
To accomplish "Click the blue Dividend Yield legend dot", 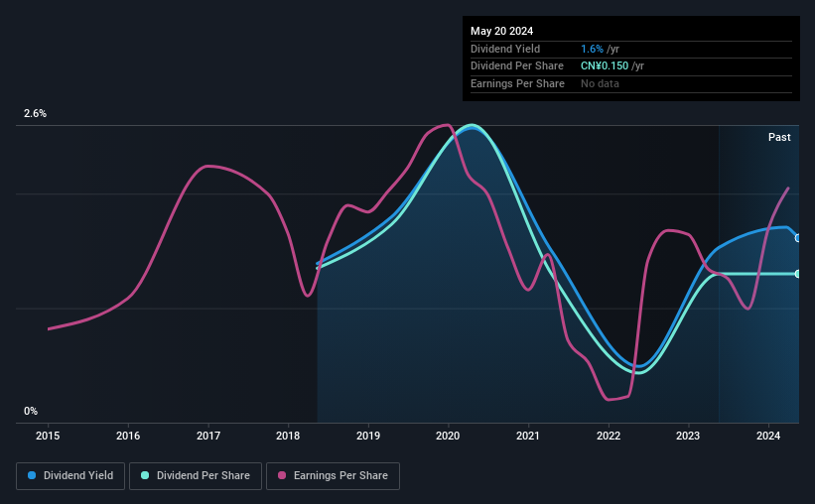I will (32, 476).
